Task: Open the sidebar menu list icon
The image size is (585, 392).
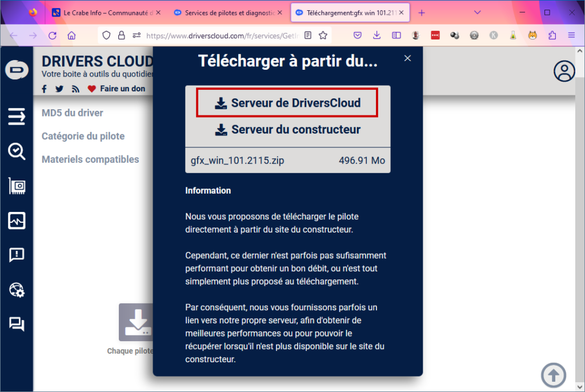Action: (x=17, y=117)
